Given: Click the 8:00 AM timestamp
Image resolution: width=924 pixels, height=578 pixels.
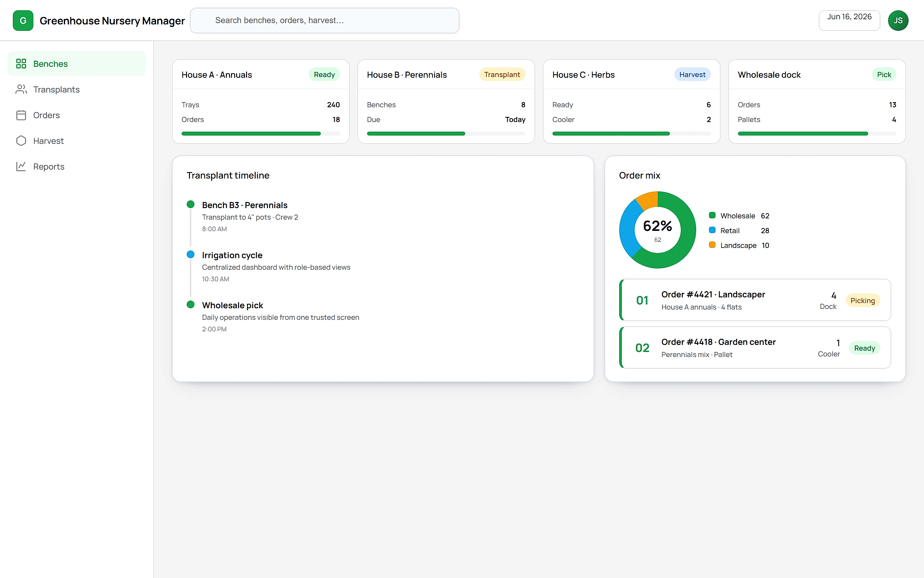Looking at the screenshot, I should pos(214,229).
